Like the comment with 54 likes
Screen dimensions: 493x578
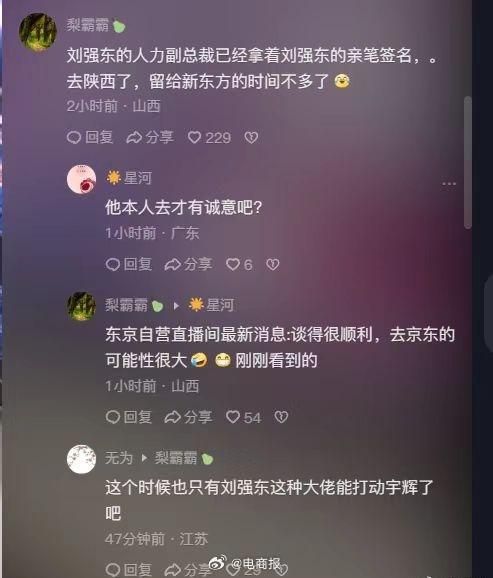click(x=243, y=417)
